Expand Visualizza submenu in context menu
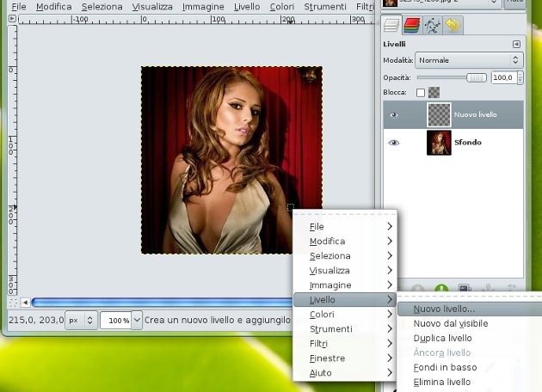The height and width of the screenshot is (392, 542). click(345, 271)
